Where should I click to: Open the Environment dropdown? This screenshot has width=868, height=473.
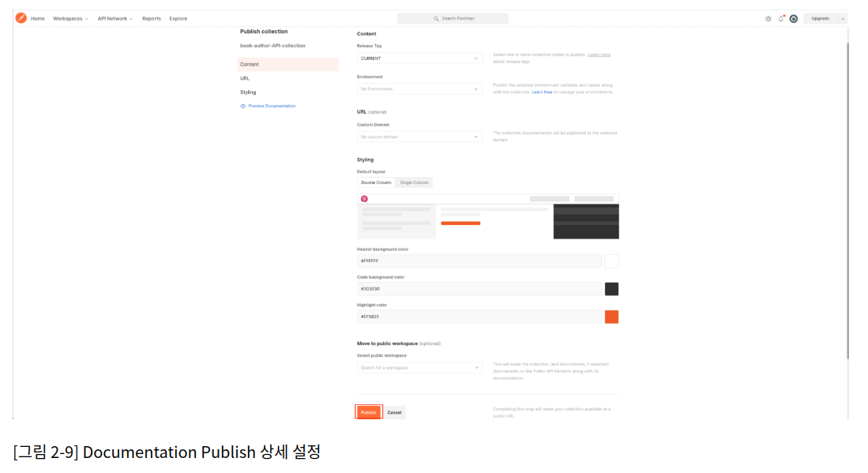point(419,89)
